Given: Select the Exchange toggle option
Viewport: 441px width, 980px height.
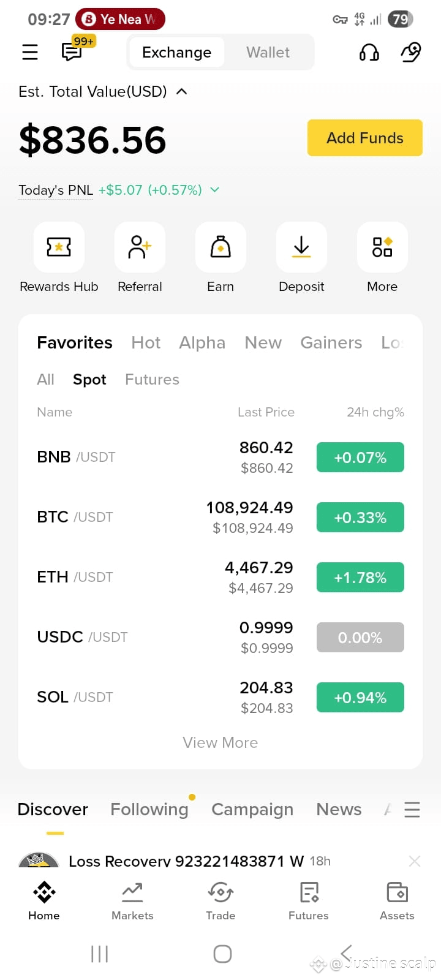Looking at the screenshot, I should tap(176, 53).
